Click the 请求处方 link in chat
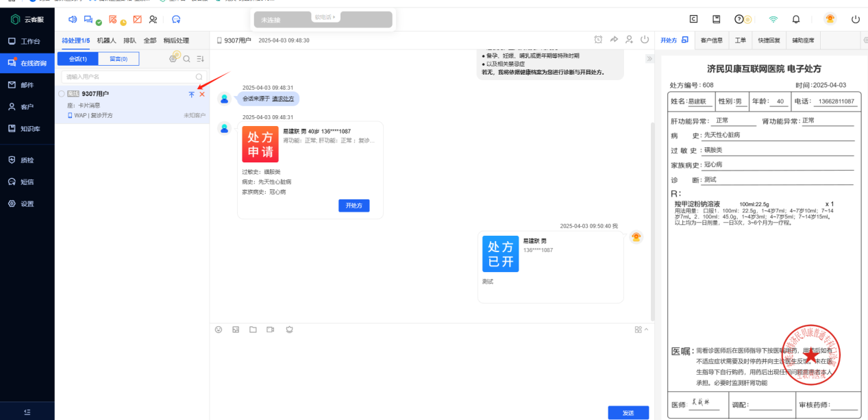The height and width of the screenshot is (420, 868). [283, 99]
